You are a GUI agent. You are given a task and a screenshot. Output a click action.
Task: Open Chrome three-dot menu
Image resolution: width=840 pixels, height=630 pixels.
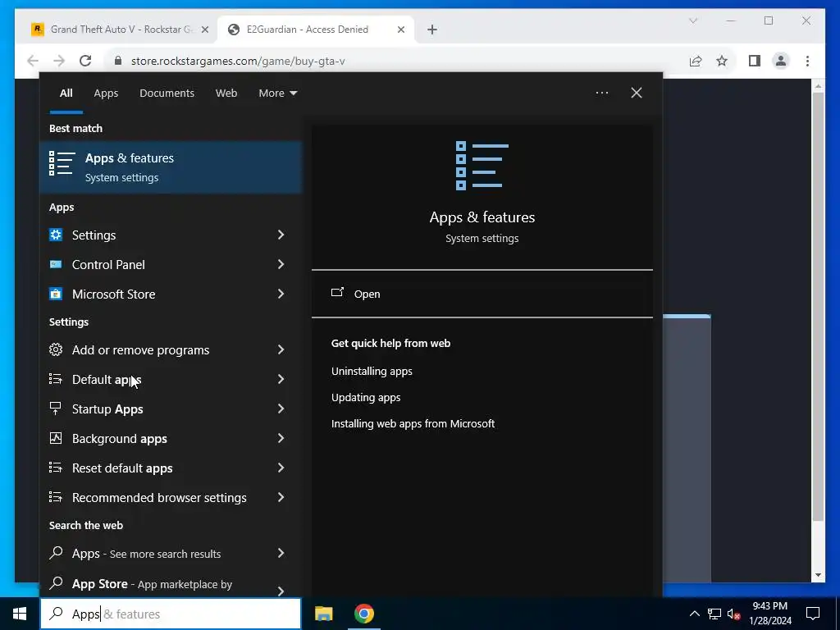pyautogui.click(x=807, y=61)
